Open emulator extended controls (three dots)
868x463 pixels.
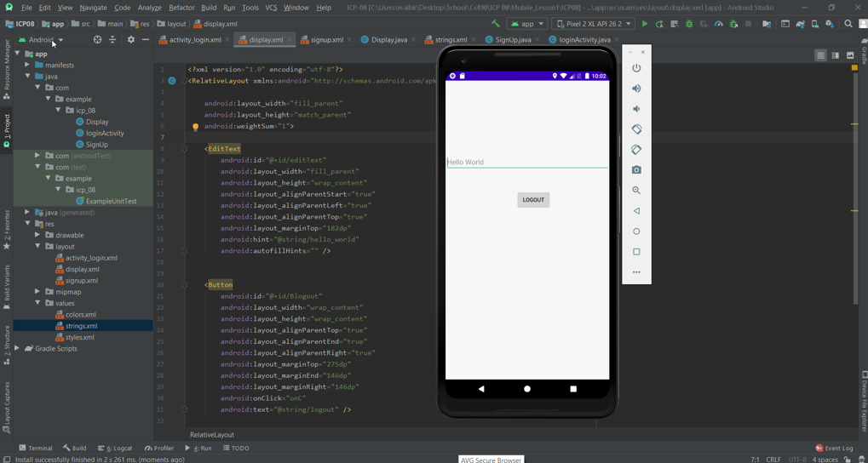(x=636, y=272)
